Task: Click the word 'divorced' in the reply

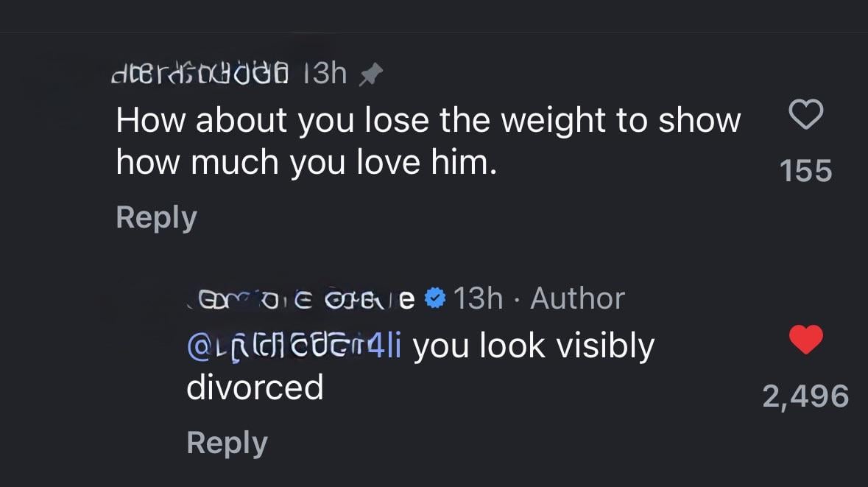Action: [255, 387]
